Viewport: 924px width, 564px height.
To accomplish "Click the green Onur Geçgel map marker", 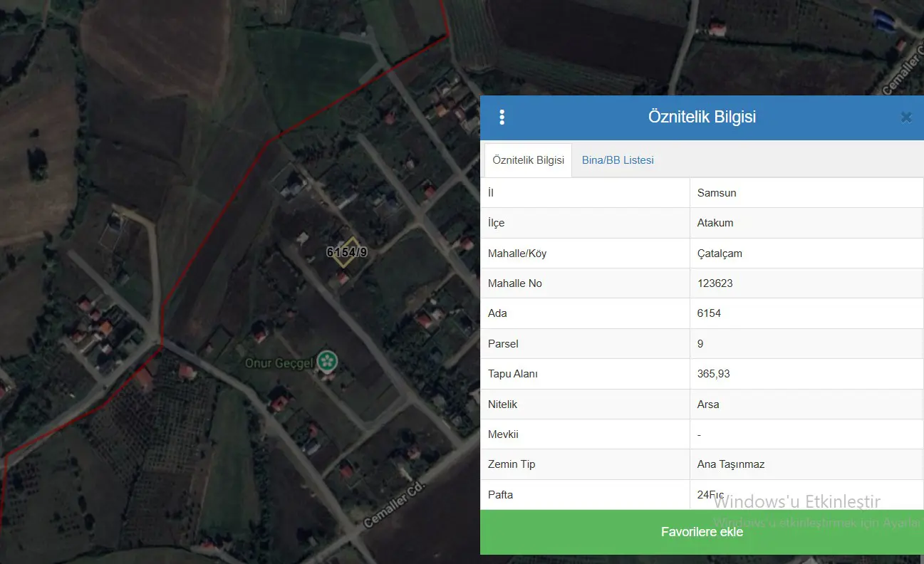I will coord(327,361).
